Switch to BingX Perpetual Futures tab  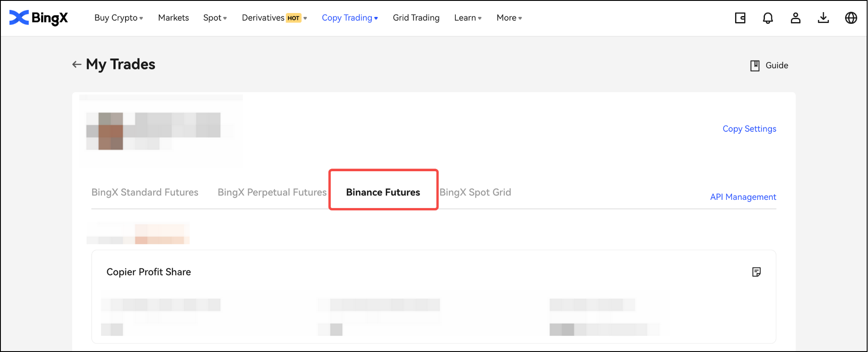coord(272,192)
